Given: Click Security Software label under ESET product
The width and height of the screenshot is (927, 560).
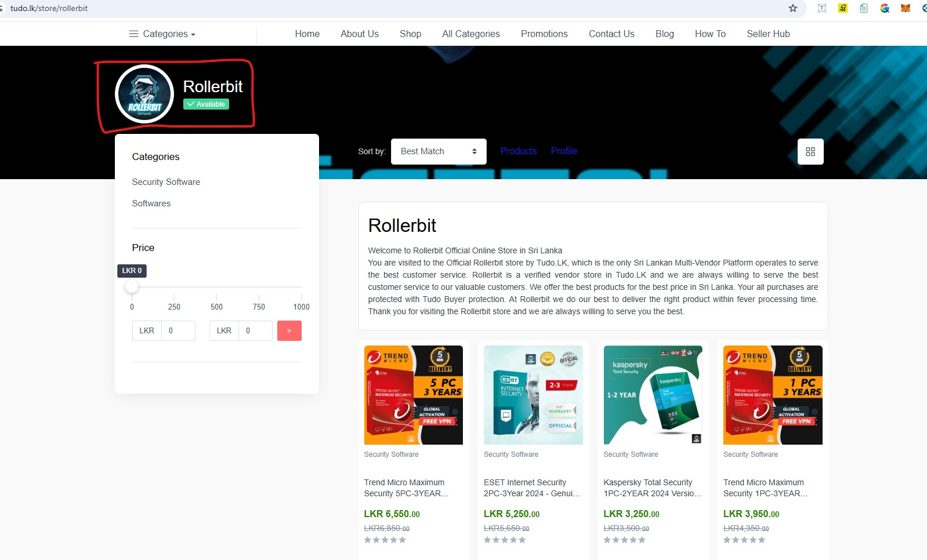Looking at the screenshot, I should (x=511, y=454).
